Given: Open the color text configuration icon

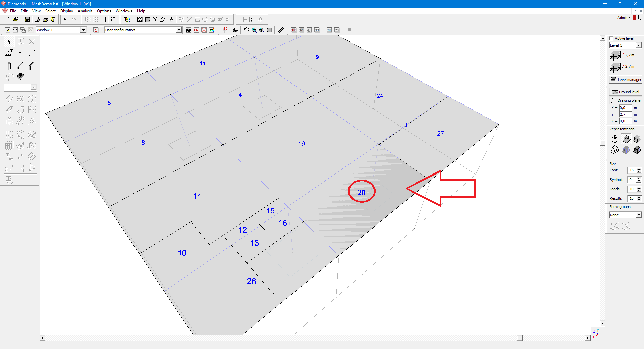Looking at the screenshot, I should coord(127,19).
